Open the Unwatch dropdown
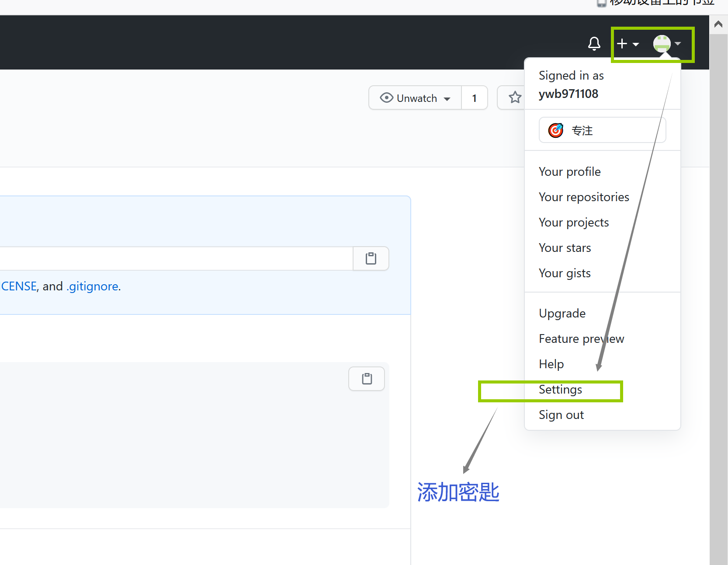Image resolution: width=728 pixels, height=565 pixels. tap(447, 98)
